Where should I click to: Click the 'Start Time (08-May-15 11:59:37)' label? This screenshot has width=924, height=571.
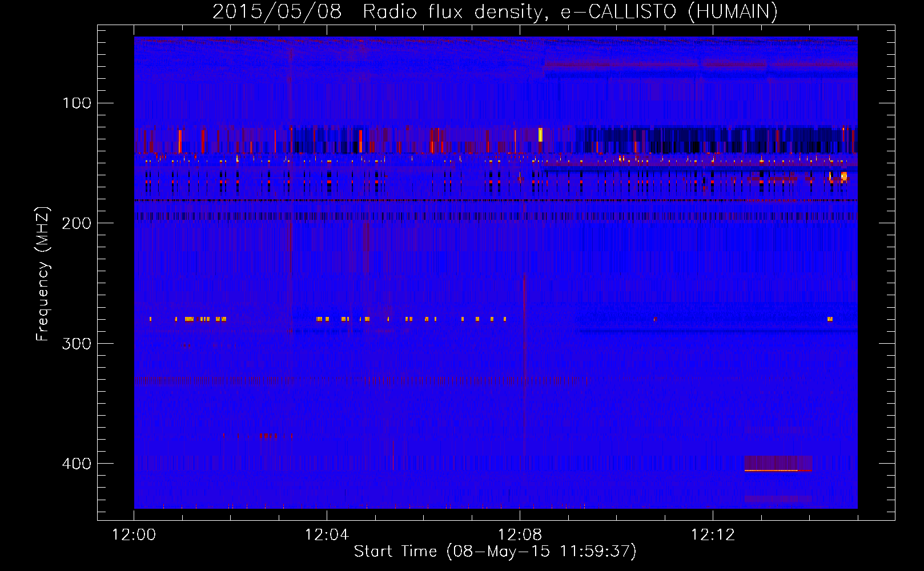coord(495,552)
